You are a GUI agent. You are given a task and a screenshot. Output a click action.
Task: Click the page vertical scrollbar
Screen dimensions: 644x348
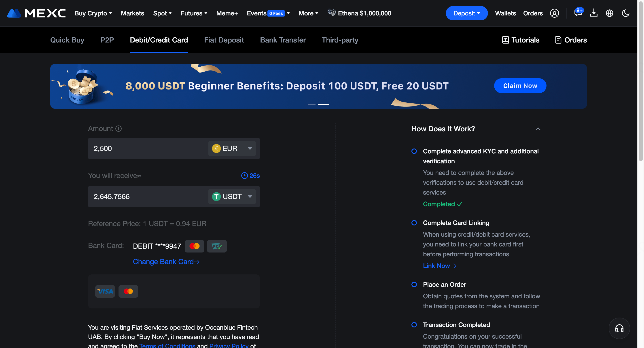click(x=640, y=81)
